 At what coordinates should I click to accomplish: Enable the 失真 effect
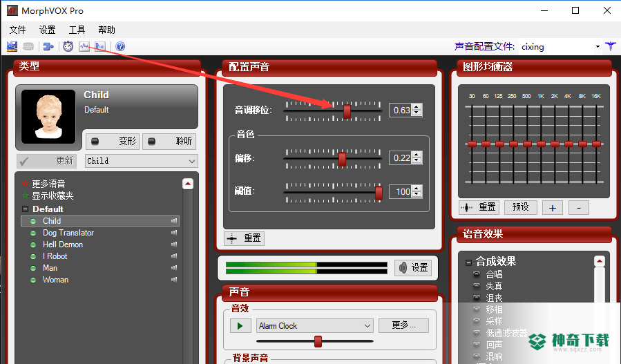tap(477, 286)
